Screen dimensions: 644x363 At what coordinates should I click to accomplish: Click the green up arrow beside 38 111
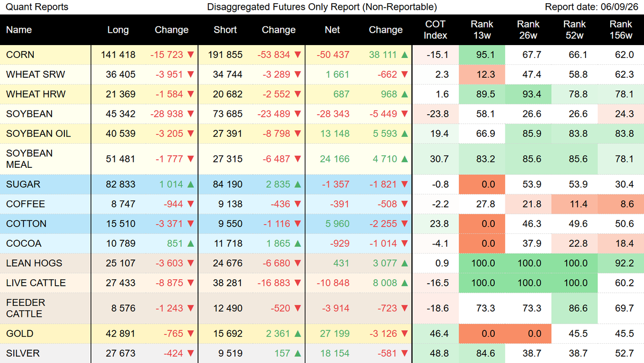pos(405,55)
